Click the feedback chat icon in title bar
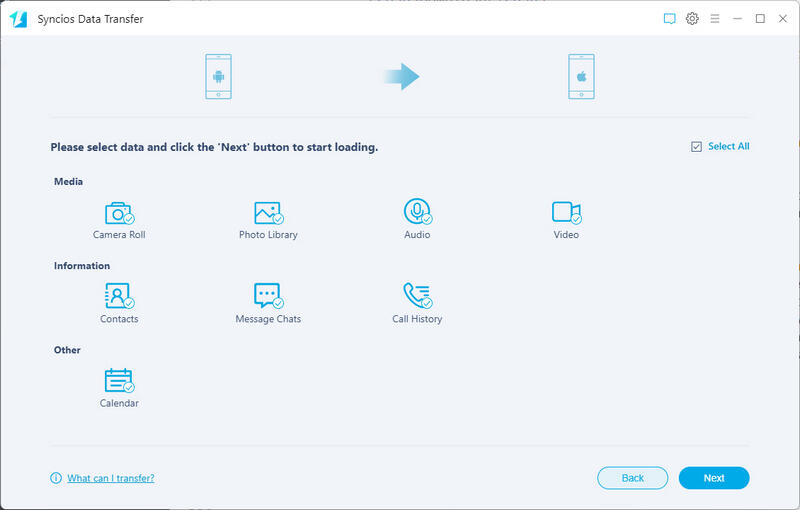This screenshot has width=800, height=510. [x=670, y=19]
